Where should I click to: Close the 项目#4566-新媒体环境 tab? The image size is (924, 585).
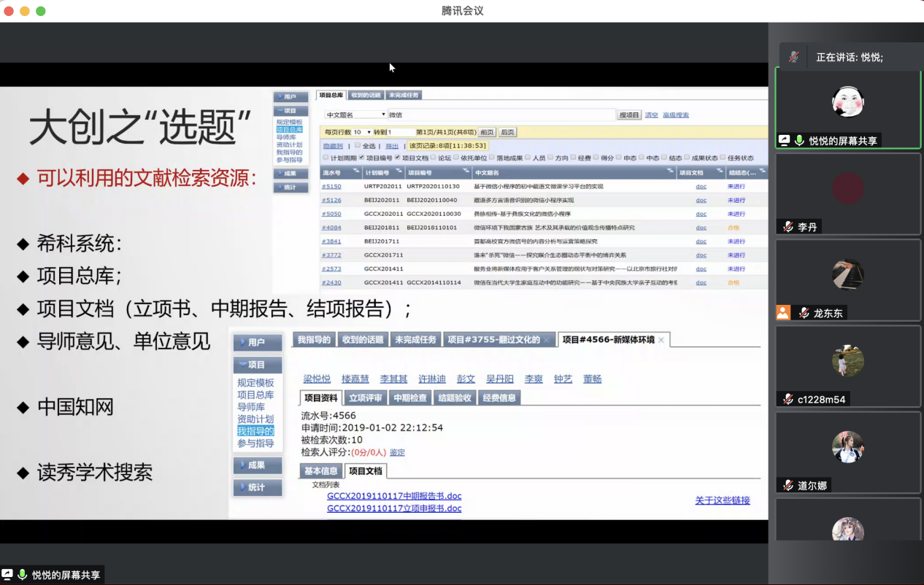click(661, 340)
